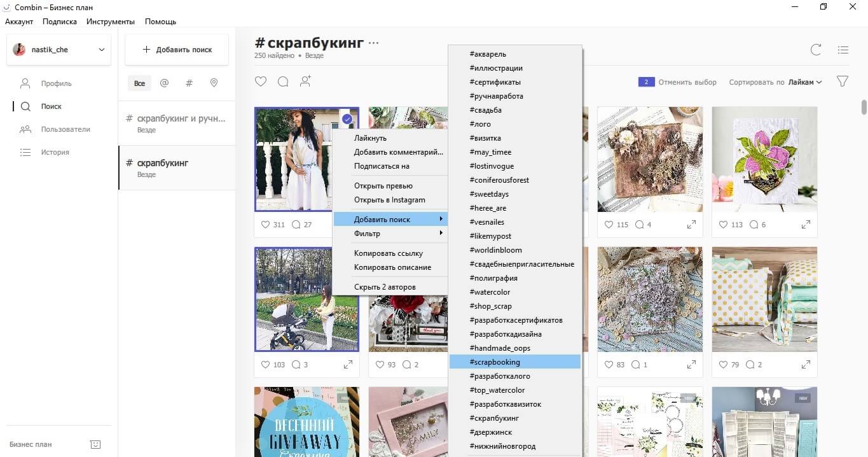Click the refresh search results icon
This screenshot has width=868, height=457.
[x=816, y=50]
